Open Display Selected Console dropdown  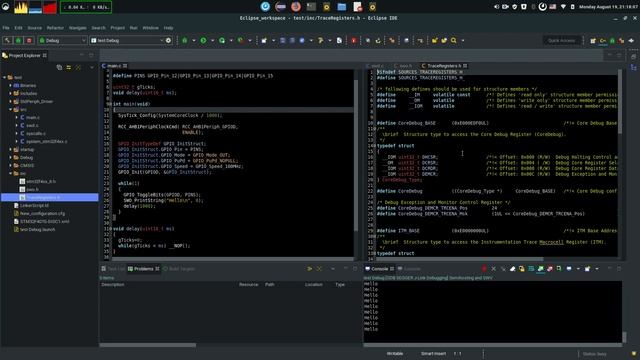tap(578, 269)
